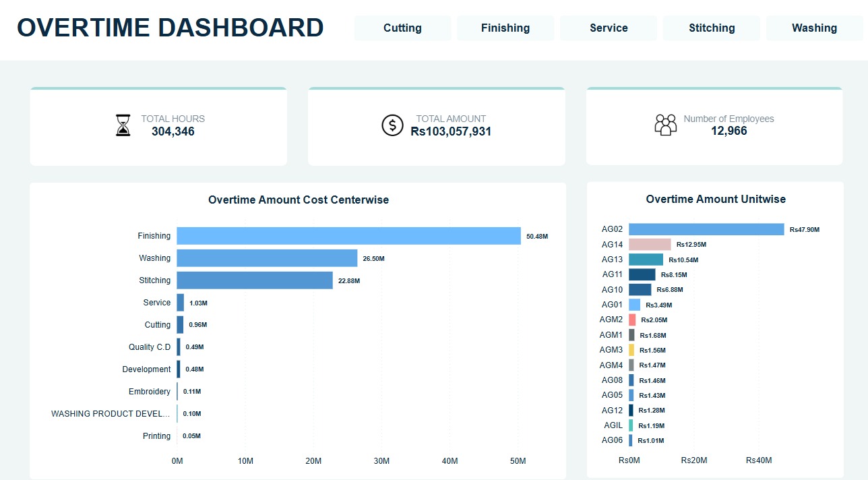
Task: Click the Washing bar worth 26.50M
Action: (266, 258)
